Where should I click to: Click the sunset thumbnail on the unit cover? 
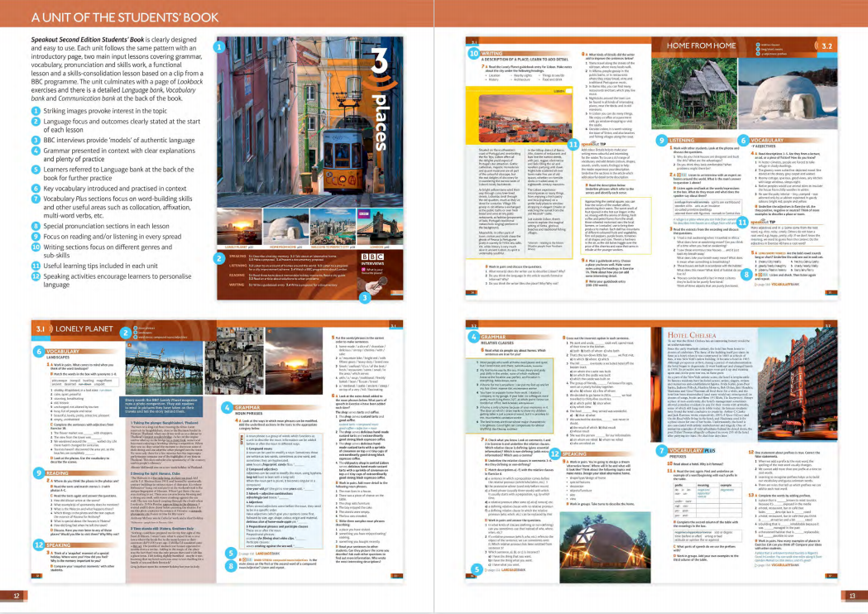coord(239,227)
